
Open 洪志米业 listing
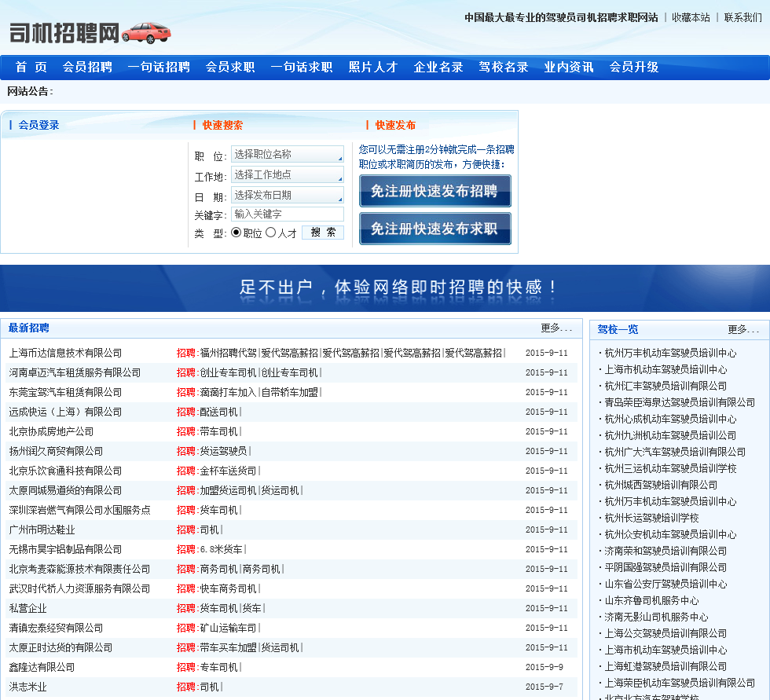click(x=27, y=687)
